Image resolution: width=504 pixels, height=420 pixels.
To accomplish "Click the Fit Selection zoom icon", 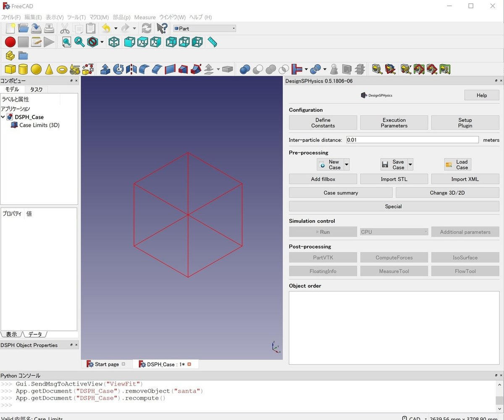I will coord(79,42).
